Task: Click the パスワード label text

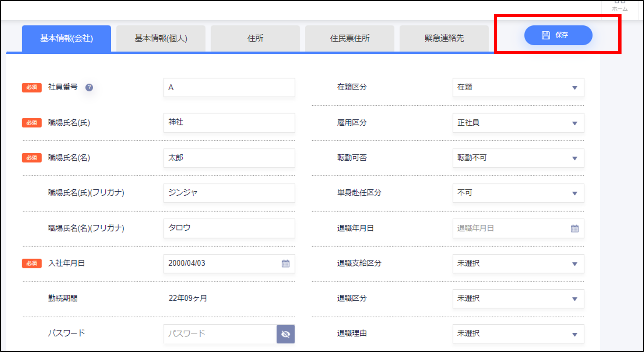Action: pos(66,333)
